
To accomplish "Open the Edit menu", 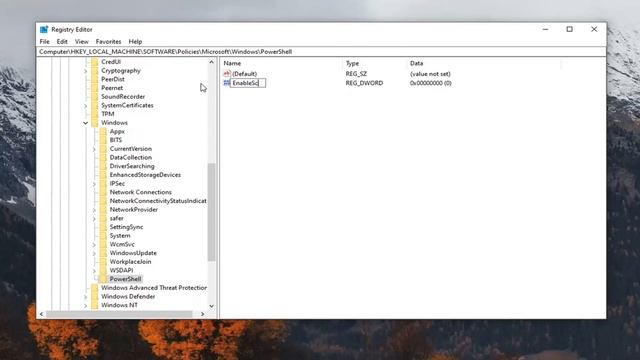I will [62, 42].
